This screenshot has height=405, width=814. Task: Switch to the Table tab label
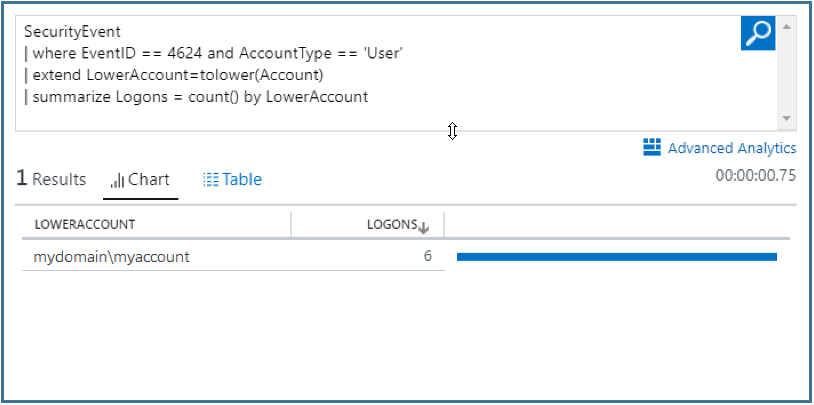click(242, 180)
